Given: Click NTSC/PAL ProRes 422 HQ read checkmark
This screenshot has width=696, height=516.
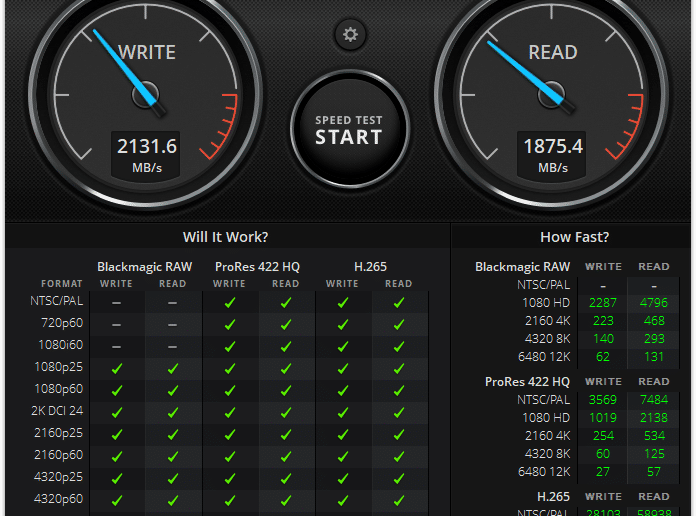Looking at the screenshot, I should 286,302.
